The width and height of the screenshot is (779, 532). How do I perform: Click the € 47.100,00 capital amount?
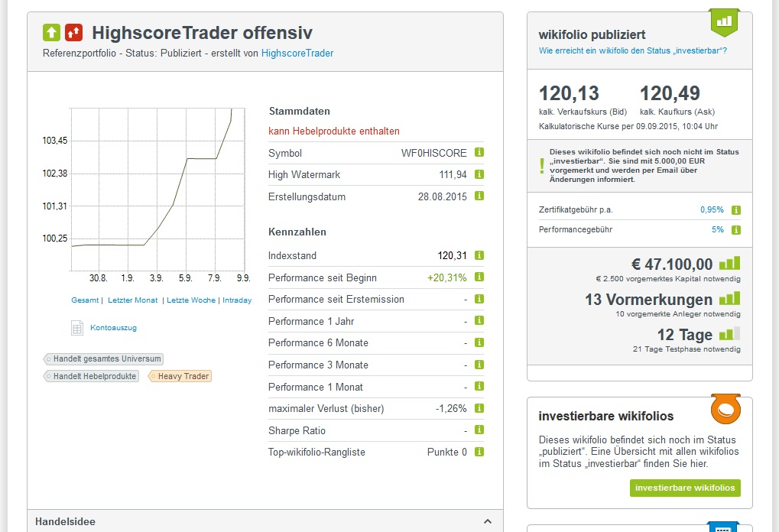click(x=672, y=264)
